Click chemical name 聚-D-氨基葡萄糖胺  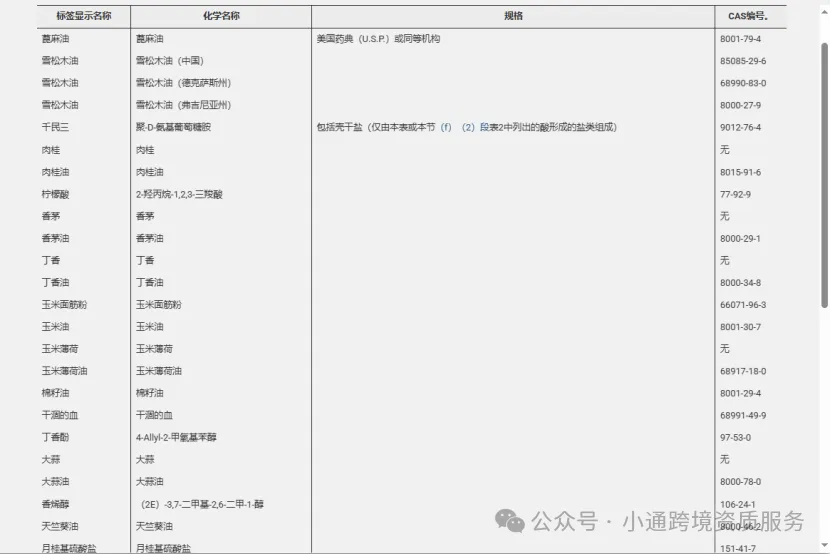(173, 127)
